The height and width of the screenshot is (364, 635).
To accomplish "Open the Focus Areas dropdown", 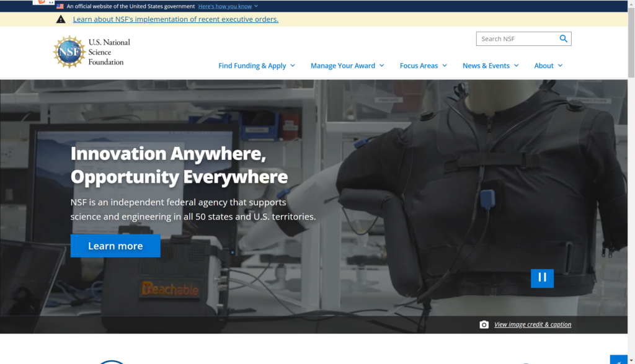I will click(424, 66).
